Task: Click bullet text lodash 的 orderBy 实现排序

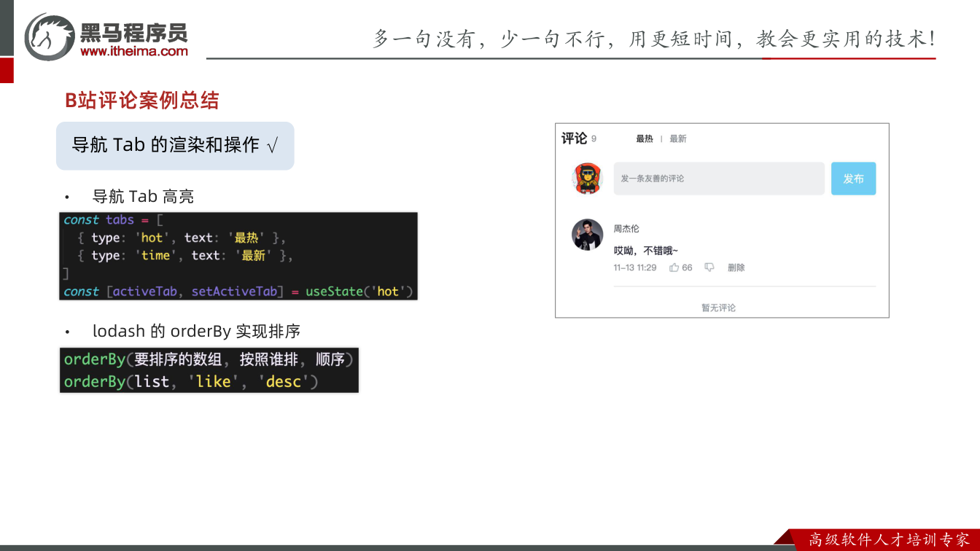Action: tap(196, 331)
